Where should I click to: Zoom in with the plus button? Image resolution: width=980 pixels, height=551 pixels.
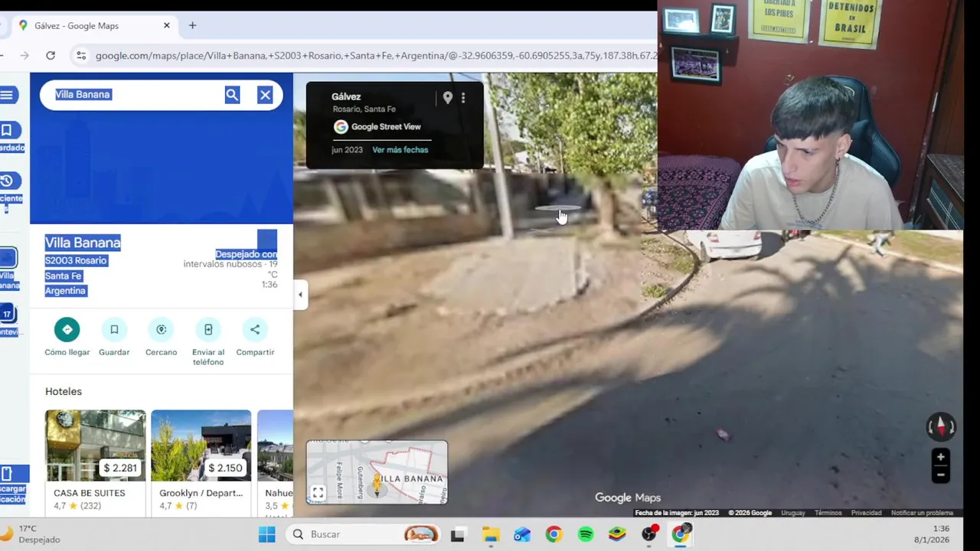(941, 458)
